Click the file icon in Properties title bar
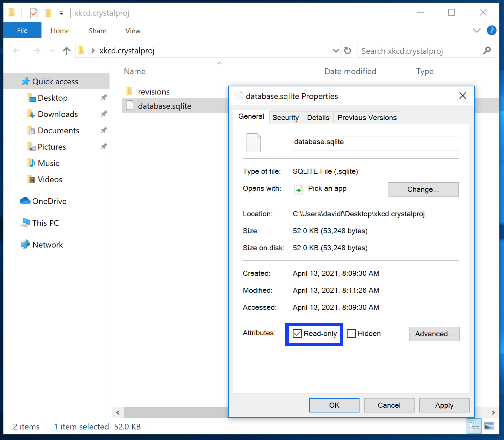The width and height of the screenshot is (504, 440). pyautogui.click(x=239, y=96)
